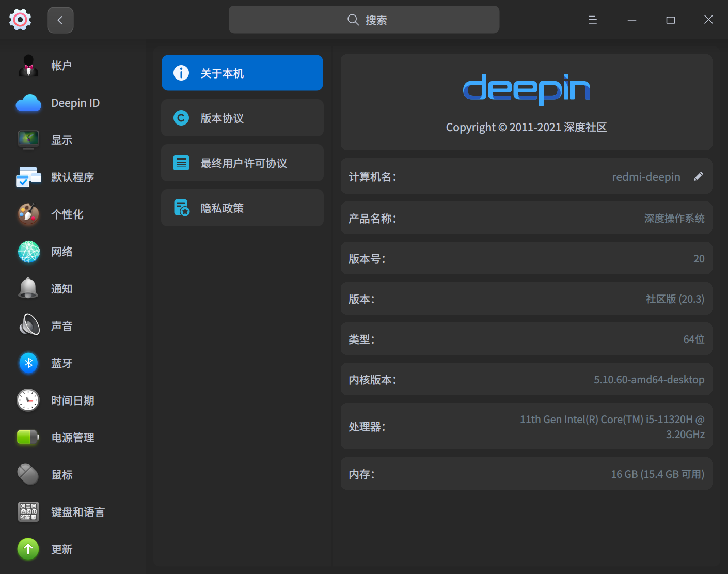Viewport: 728px width, 574px height.
Task: Go back using the back arrow button
Action: 60,20
